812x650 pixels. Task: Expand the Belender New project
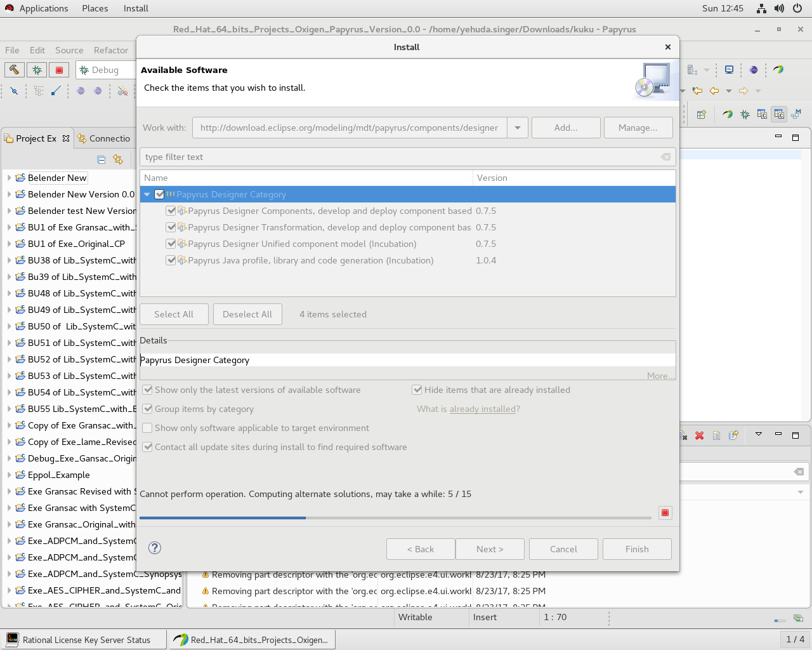9,178
